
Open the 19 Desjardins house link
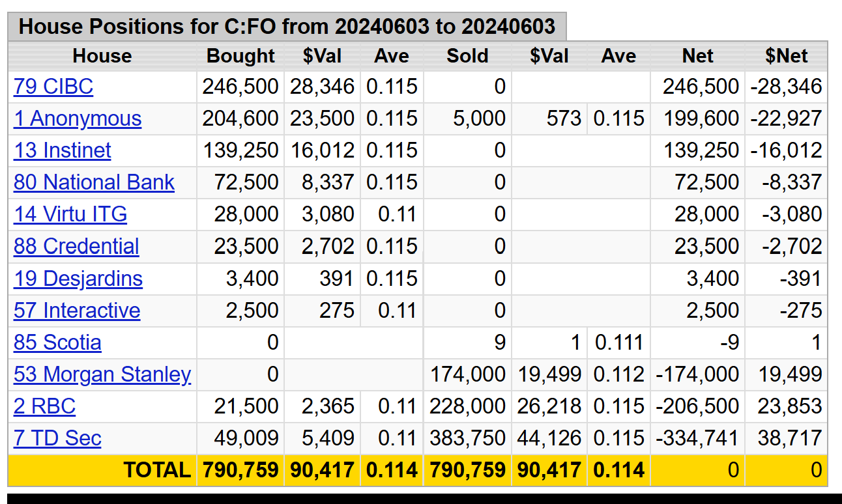(78, 279)
